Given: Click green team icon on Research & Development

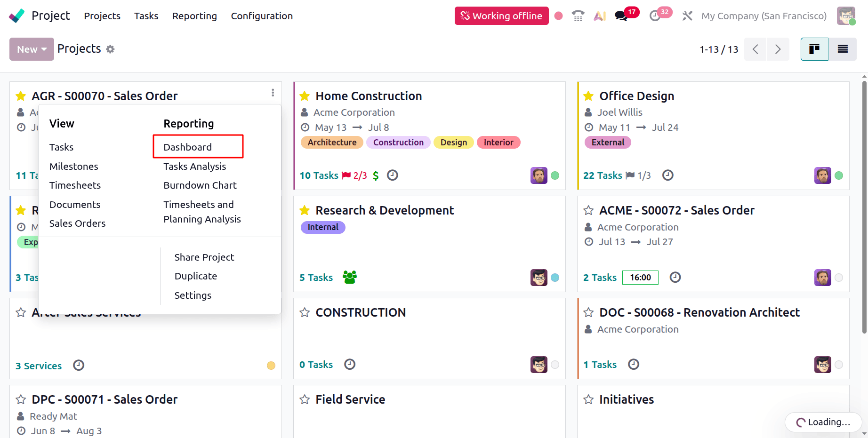Looking at the screenshot, I should [350, 277].
